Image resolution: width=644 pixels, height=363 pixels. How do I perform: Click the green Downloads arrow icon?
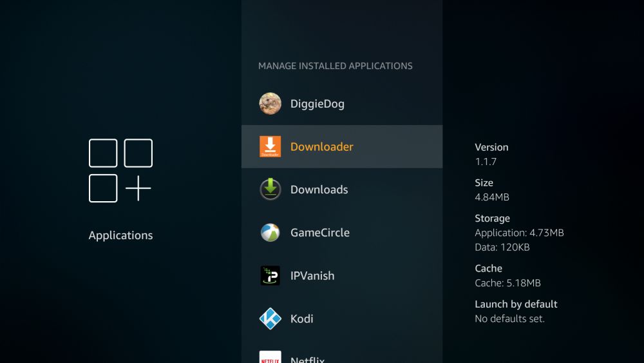[270, 190]
